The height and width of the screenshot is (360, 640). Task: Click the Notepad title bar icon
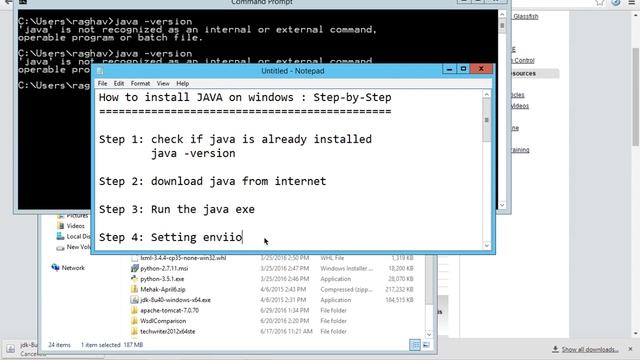(100, 71)
